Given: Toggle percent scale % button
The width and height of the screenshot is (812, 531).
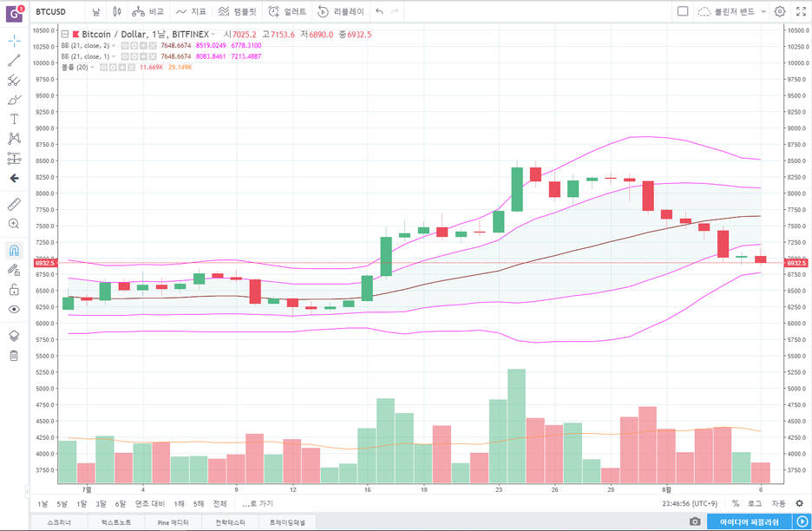Looking at the screenshot, I should (736, 503).
